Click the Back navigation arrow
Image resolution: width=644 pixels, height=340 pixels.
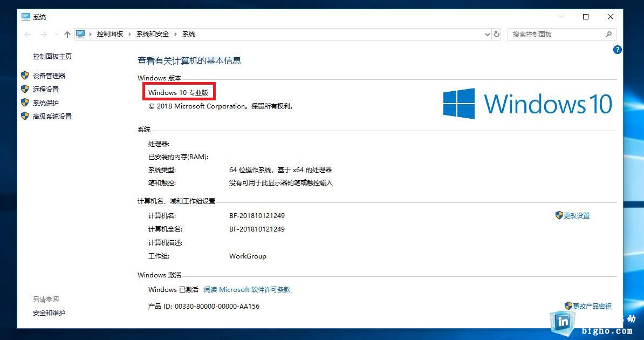pyautogui.click(x=28, y=35)
